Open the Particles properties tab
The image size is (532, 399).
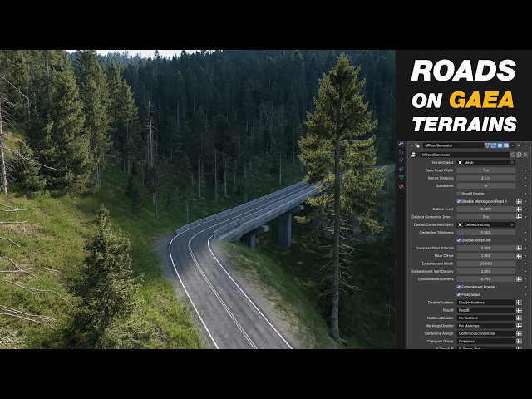pyautogui.click(x=401, y=151)
